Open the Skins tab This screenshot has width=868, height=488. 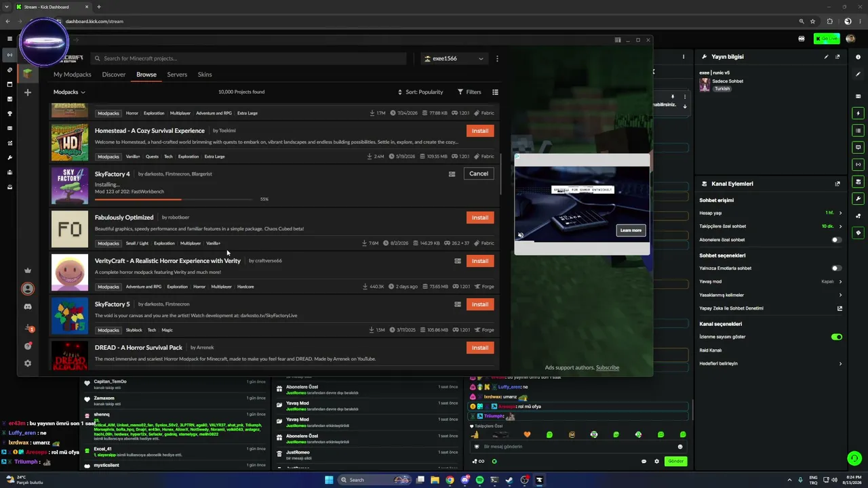coord(205,75)
